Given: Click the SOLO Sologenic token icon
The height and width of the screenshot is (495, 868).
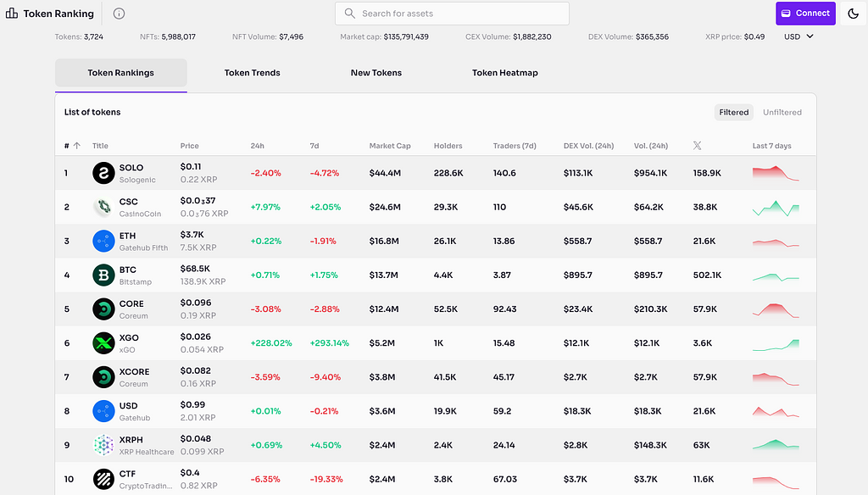Looking at the screenshot, I should coord(103,174).
